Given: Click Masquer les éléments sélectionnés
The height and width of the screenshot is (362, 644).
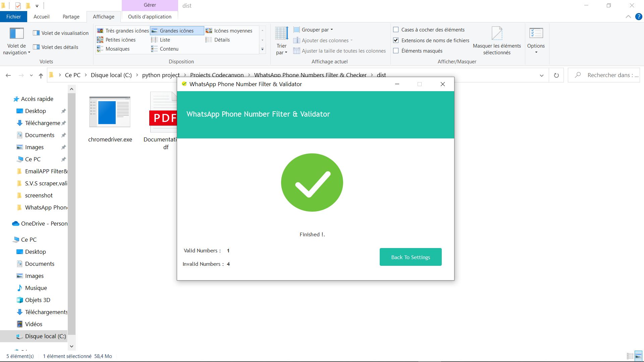Looking at the screenshot, I should point(497,41).
